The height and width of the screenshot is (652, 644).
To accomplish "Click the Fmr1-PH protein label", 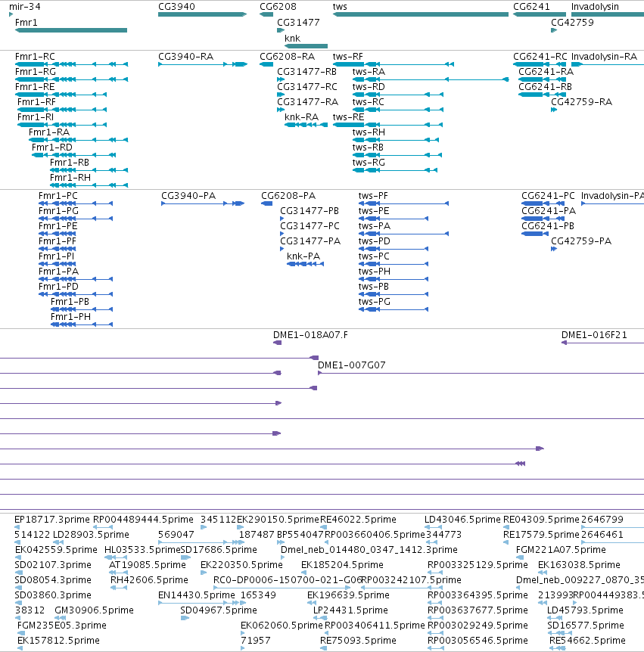I will [70, 317].
